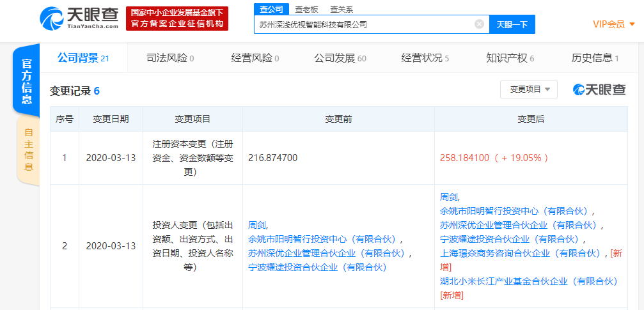
Task: Expand the 变更项目 filter dropdown
Action: point(528,89)
